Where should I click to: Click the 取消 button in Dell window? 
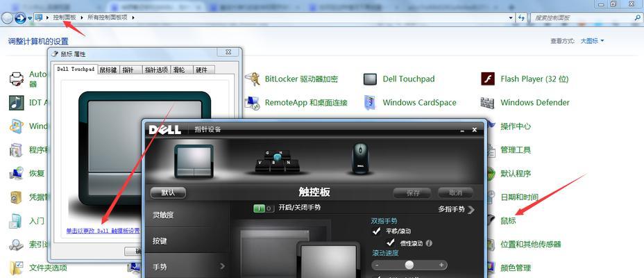coord(455,193)
